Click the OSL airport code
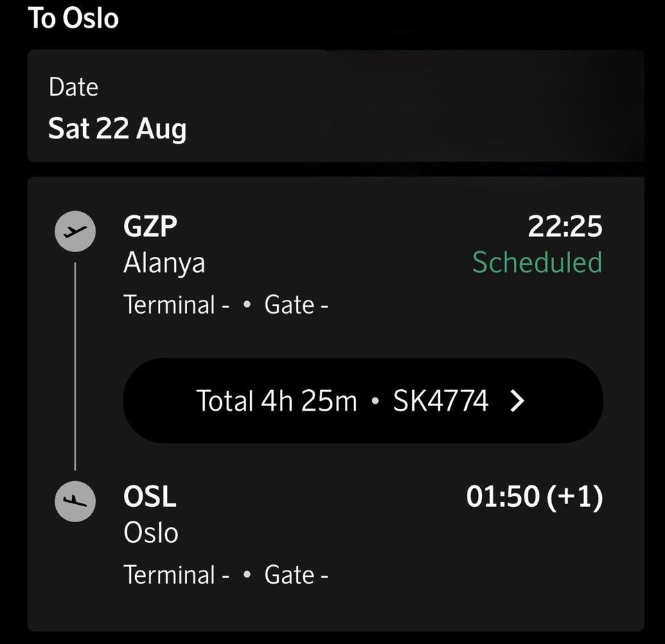 coord(150,497)
